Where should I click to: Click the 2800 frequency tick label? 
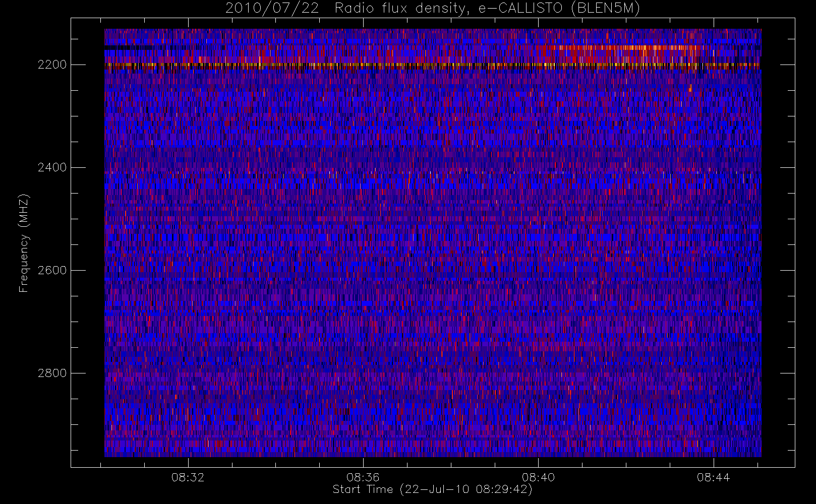[x=52, y=373]
